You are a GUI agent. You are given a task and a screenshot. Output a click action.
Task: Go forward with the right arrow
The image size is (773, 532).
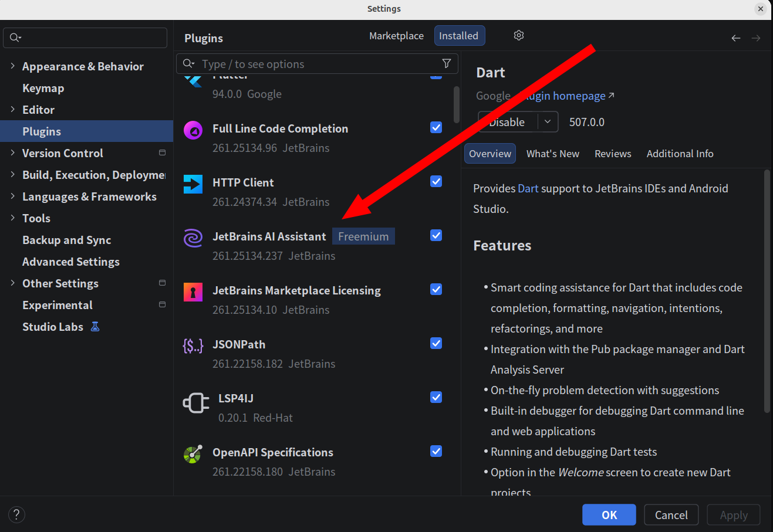click(x=756, y=38)
